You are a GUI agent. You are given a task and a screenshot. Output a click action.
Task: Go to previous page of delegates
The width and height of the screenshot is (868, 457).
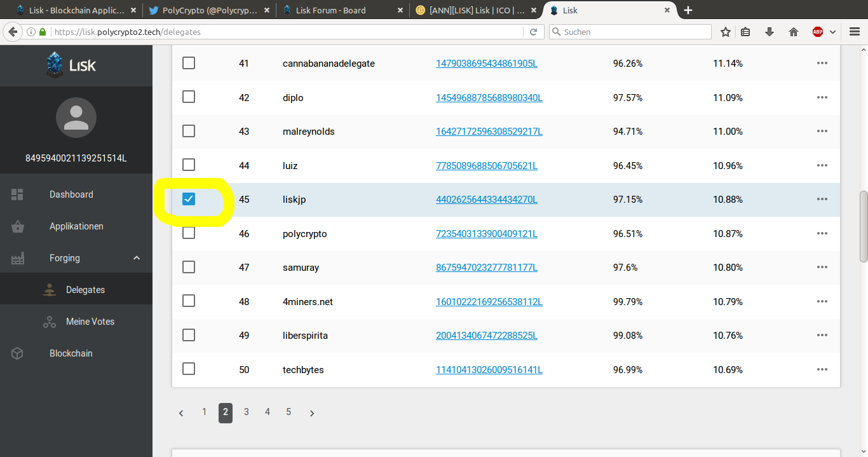tap(181, 413)
